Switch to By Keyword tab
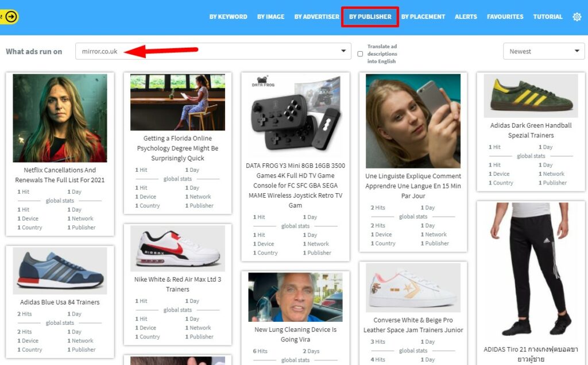The image size is (588, 365). [x=228, y=17]
